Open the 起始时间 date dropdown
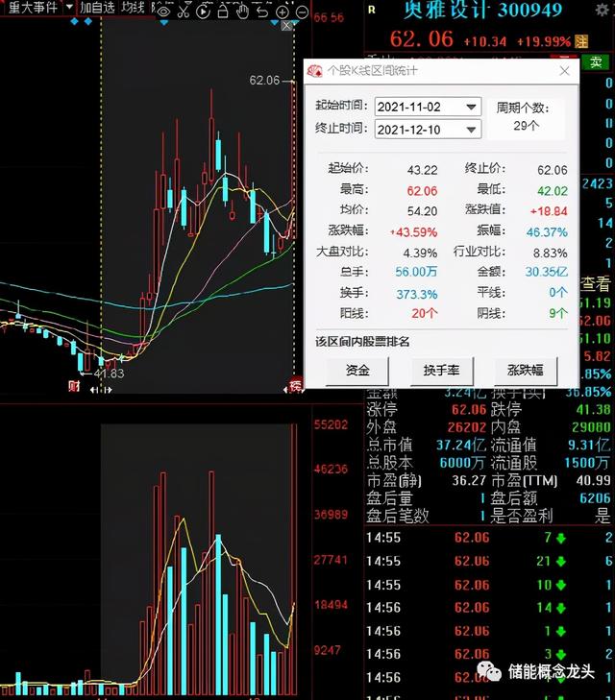 coord(470,107)
